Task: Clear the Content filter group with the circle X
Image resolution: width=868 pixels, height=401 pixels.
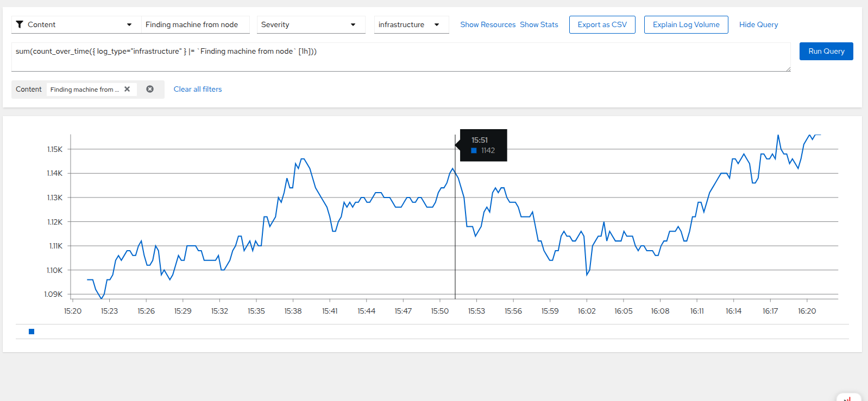Action: (150, 89)
